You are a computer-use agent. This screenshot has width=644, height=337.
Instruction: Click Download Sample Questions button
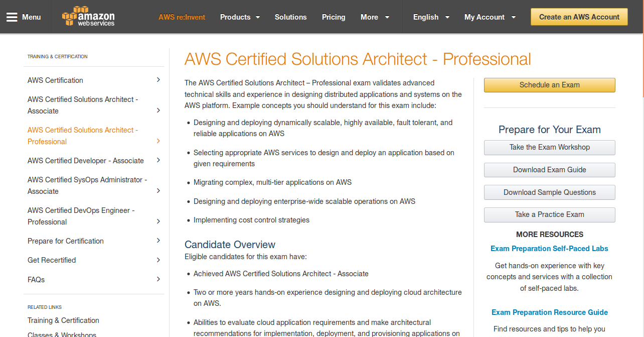coord(550,192)
